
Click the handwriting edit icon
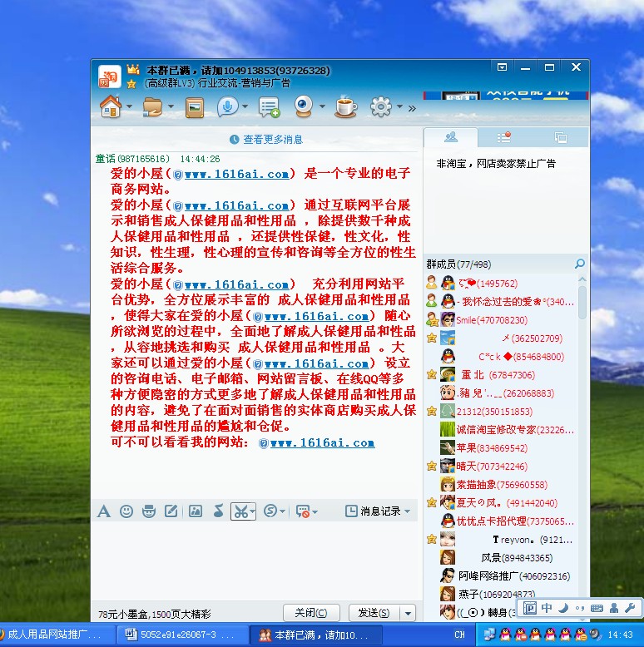pos(171,511)
